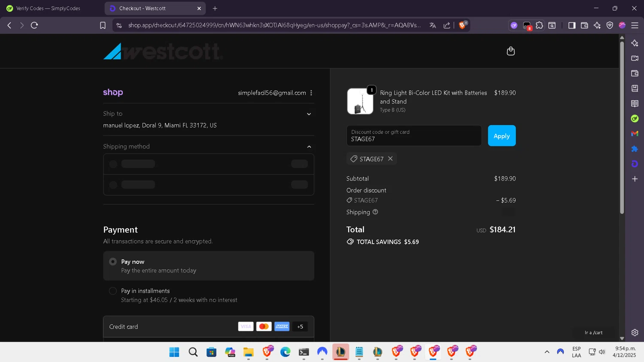Open Terminal from the taskbar
644x362 pixels.
point(304,352)
